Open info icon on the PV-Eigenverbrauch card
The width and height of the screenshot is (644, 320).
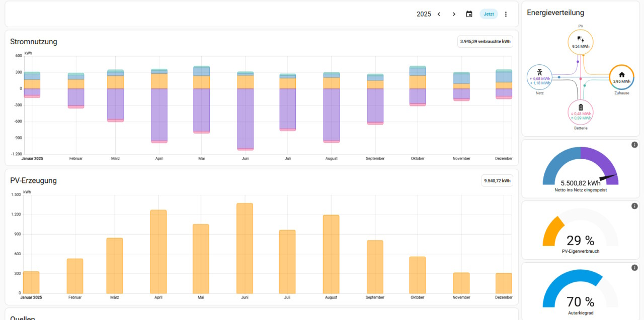pyautogui.click(x=634, y=206)
